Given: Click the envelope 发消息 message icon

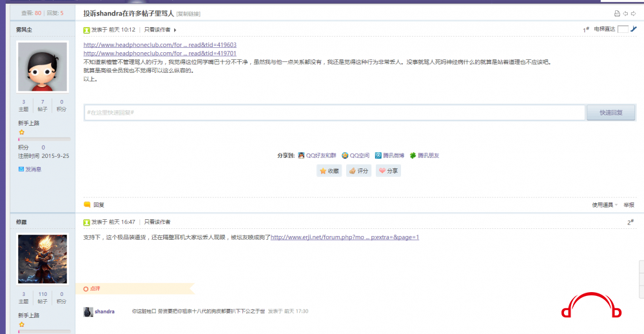Looking at the screenshot, I should pos(21,169).
